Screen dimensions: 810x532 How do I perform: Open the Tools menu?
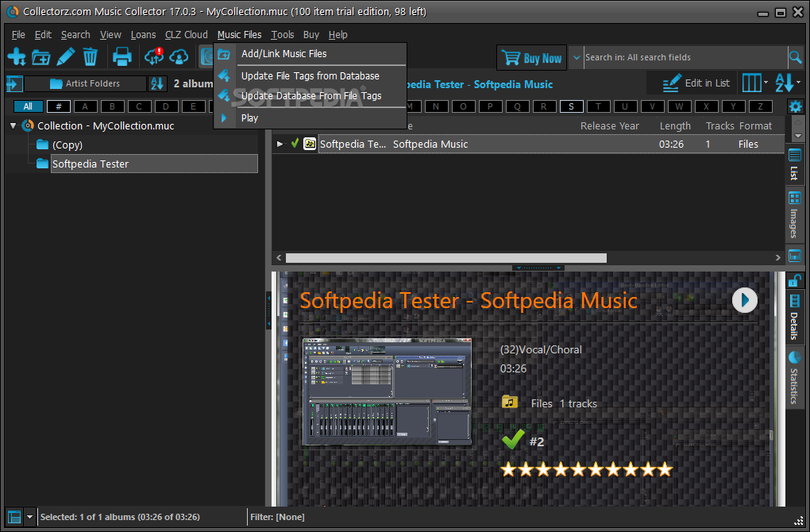pyautogui.click(x=283, y=35)
